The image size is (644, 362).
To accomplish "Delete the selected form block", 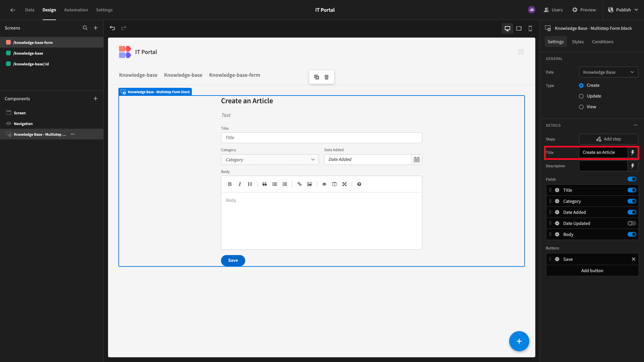I will [327, 77].
